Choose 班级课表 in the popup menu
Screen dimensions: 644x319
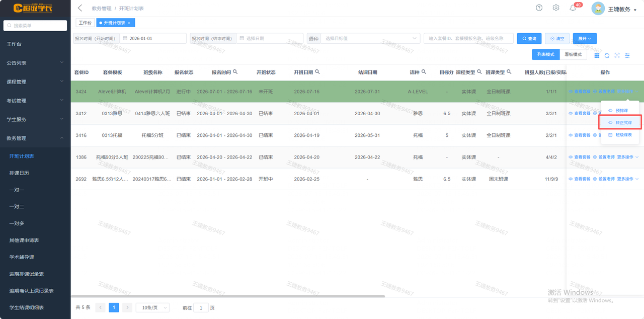click(620, 135)
